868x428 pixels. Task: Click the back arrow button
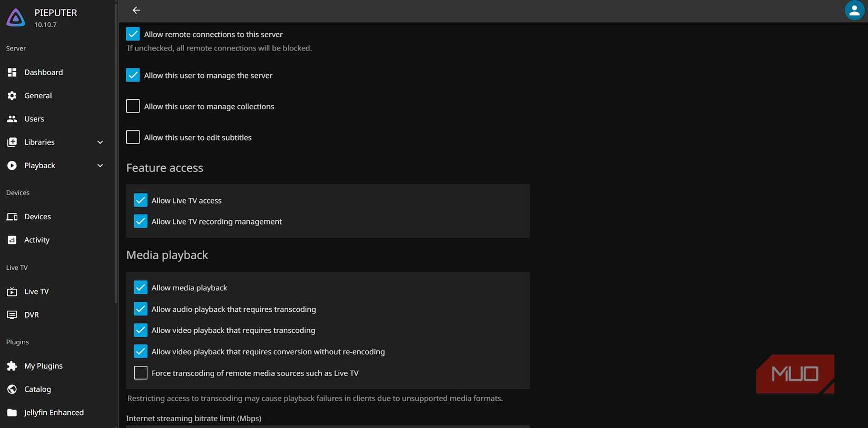click(136, 10)
